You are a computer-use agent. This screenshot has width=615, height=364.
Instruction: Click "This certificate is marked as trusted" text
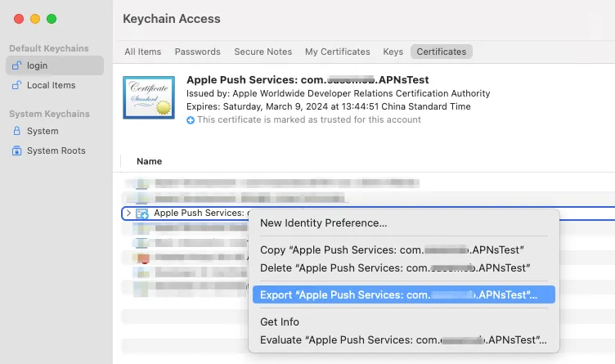pyautogui.click(x=309, y=119)
